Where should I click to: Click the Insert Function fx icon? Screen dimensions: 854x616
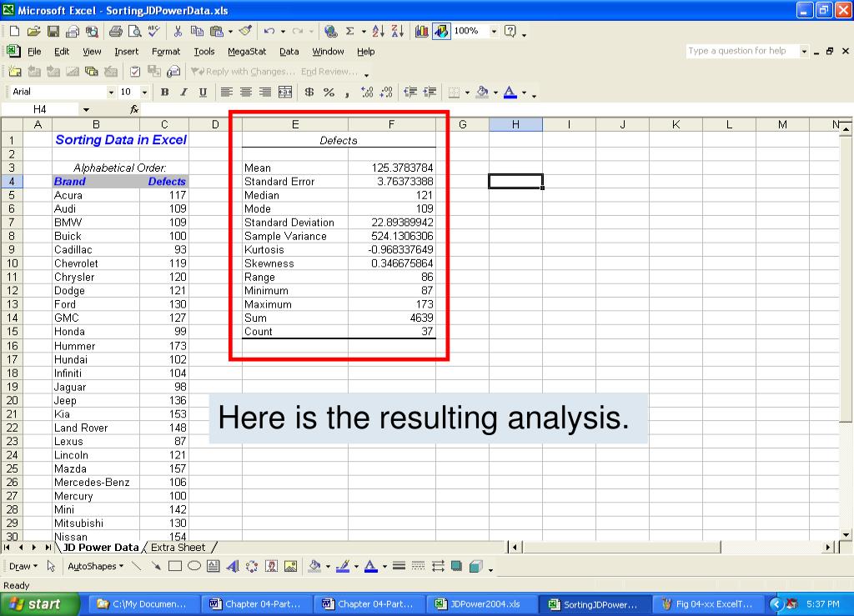(134, 109)
